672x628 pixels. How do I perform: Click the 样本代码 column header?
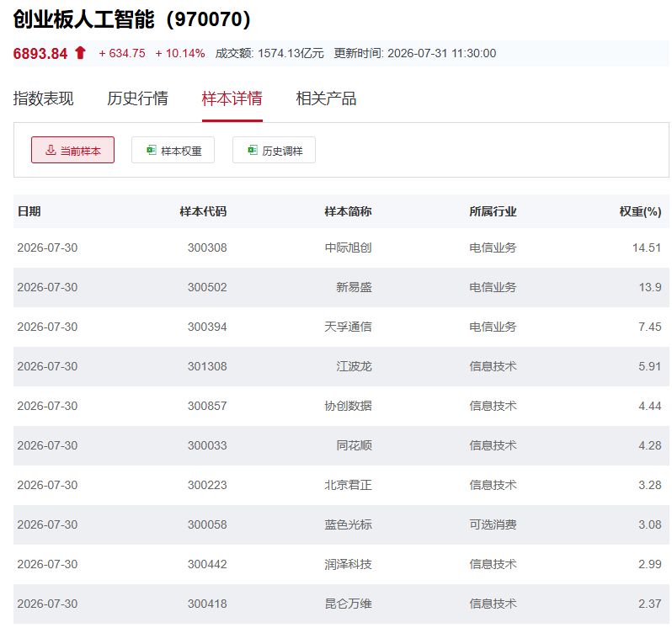pyautogui.click(x=203, y=211)
